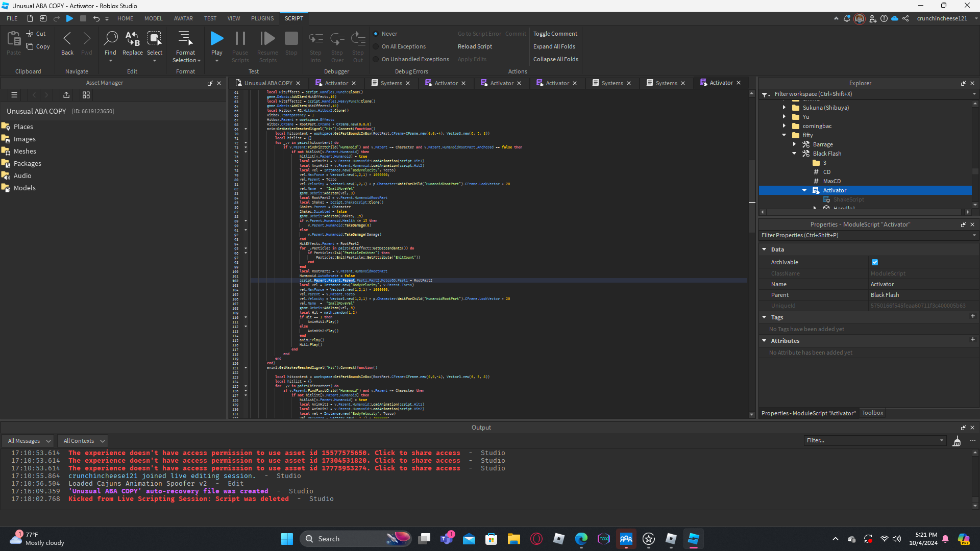Open the MODEL ribbon tab
This screenshot has height=551, width=980.
click(154, 18)
